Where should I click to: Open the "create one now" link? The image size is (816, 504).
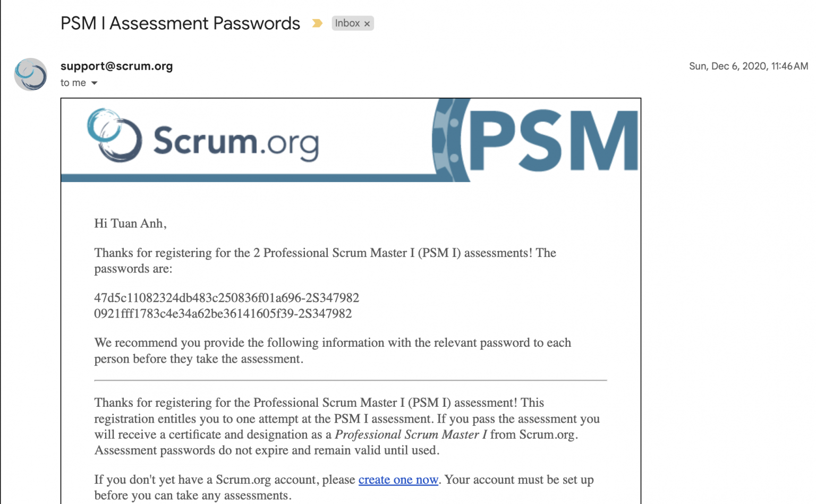(x=398, y=480)
